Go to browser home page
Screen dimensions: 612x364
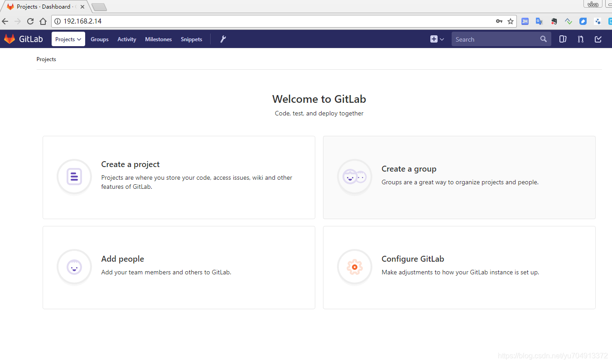tap(43, 21)
